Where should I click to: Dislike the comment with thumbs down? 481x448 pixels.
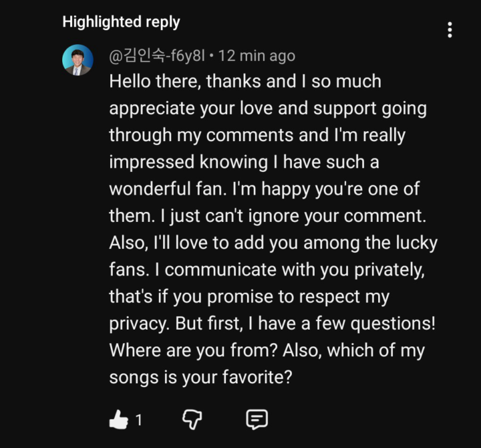(x=192, y=419)
